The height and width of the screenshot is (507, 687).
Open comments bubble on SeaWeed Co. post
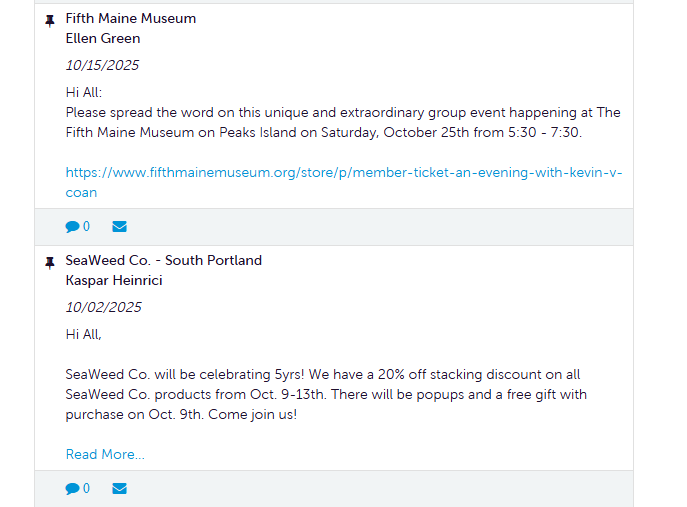72,489
